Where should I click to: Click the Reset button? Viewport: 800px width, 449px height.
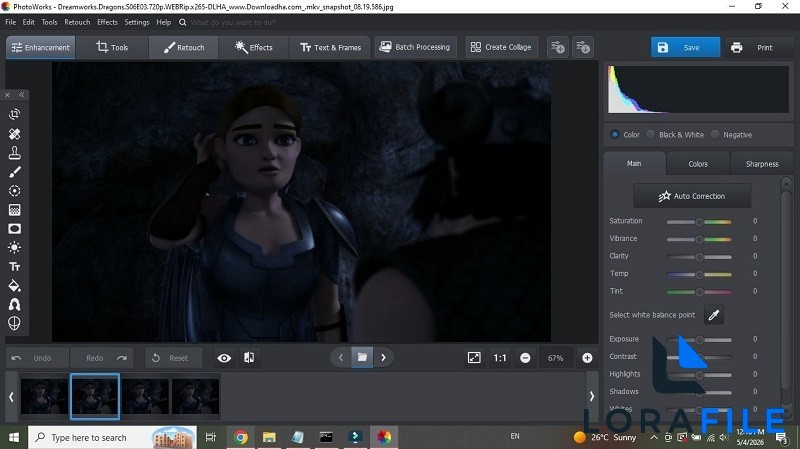173,358
